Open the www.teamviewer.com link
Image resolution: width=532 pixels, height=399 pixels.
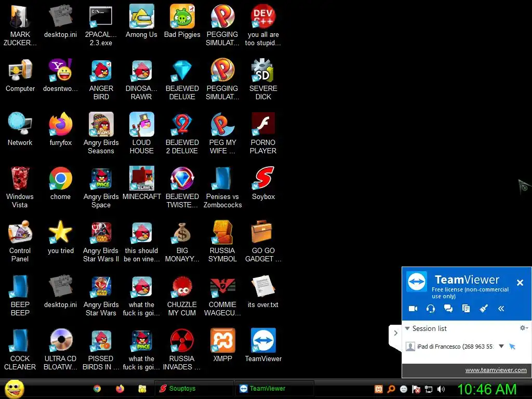pyautogui.click(x=496, y=370)
